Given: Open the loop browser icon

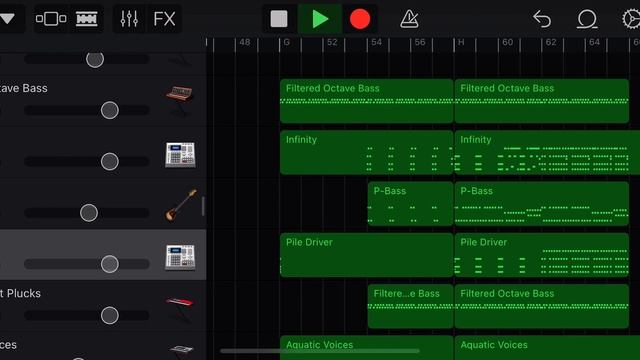Looking at the screenshot, I should tap(587, 19).
